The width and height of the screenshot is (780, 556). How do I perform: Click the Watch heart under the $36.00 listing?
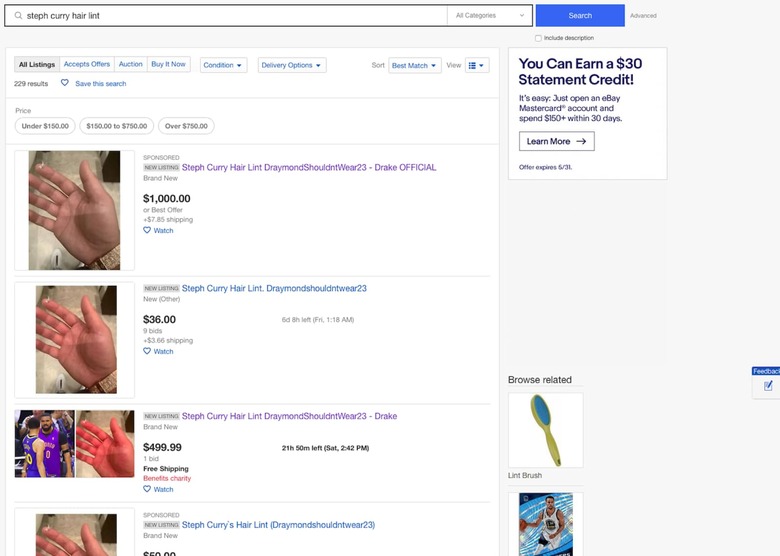click(147, 351)
